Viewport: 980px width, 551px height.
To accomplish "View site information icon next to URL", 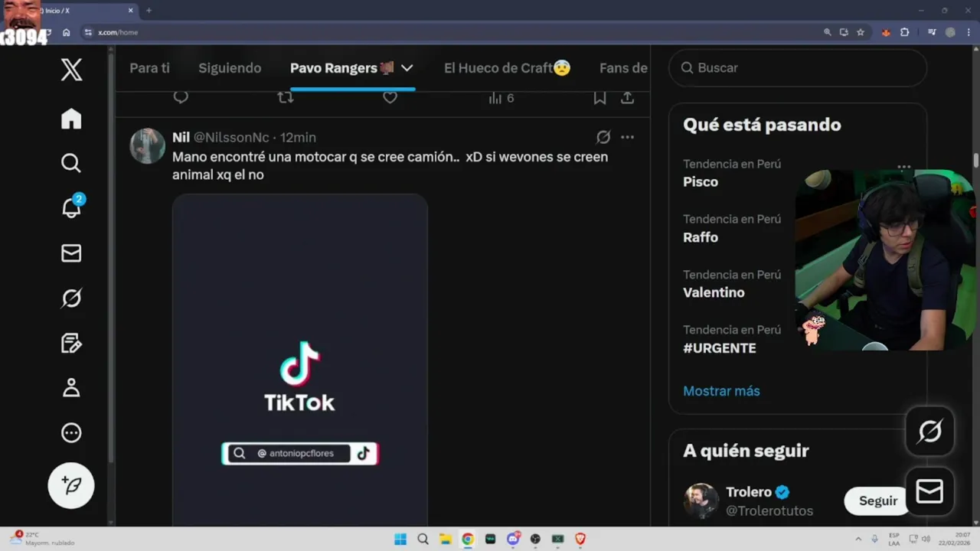I will click(88, 32).
